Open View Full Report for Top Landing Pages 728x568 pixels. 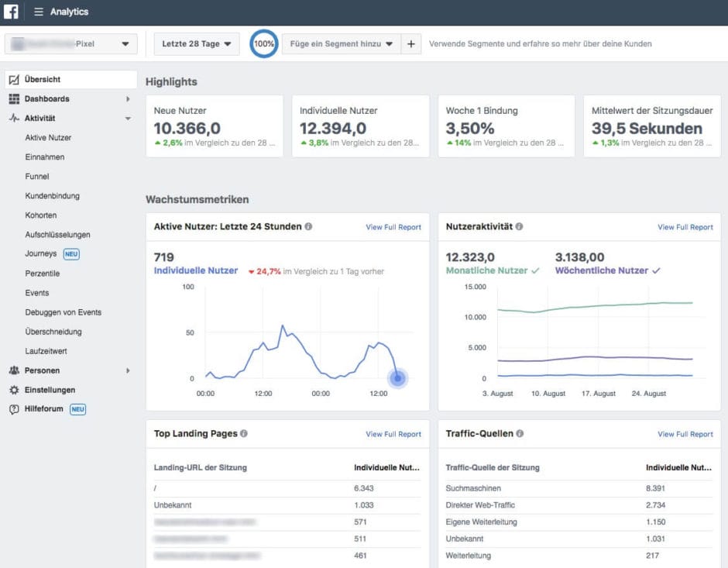(393, 435)
